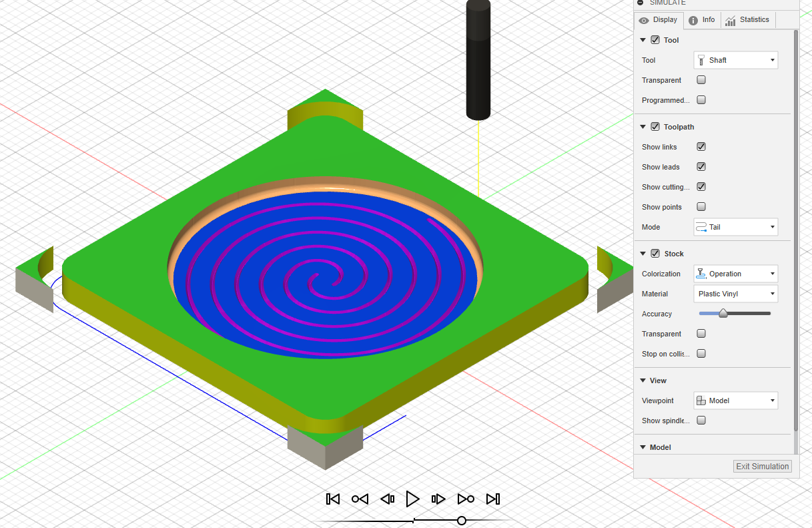The height and width of the screenshot is (528, 812).
Task: Jump to the start of the simulation
Action: click(332, 499)
